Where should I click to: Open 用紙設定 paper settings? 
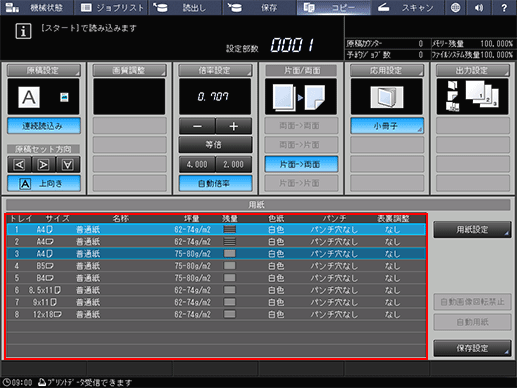tap(472, 229)
